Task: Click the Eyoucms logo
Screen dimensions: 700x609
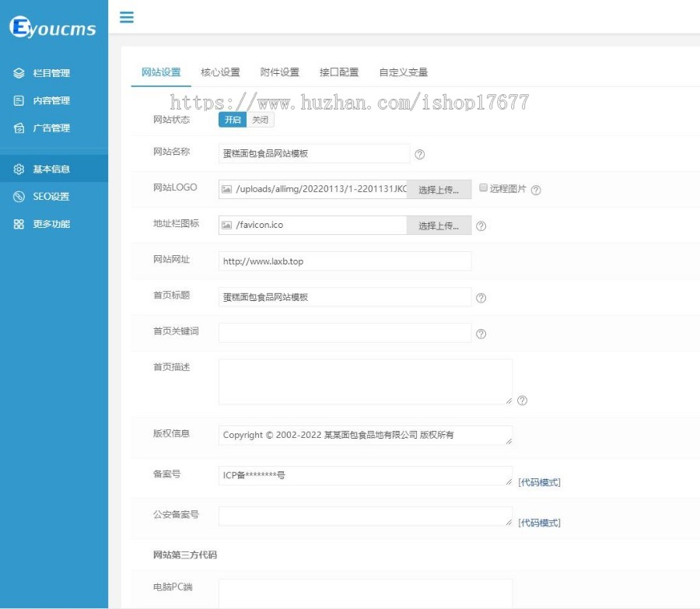Action: (x=53, y=27)
